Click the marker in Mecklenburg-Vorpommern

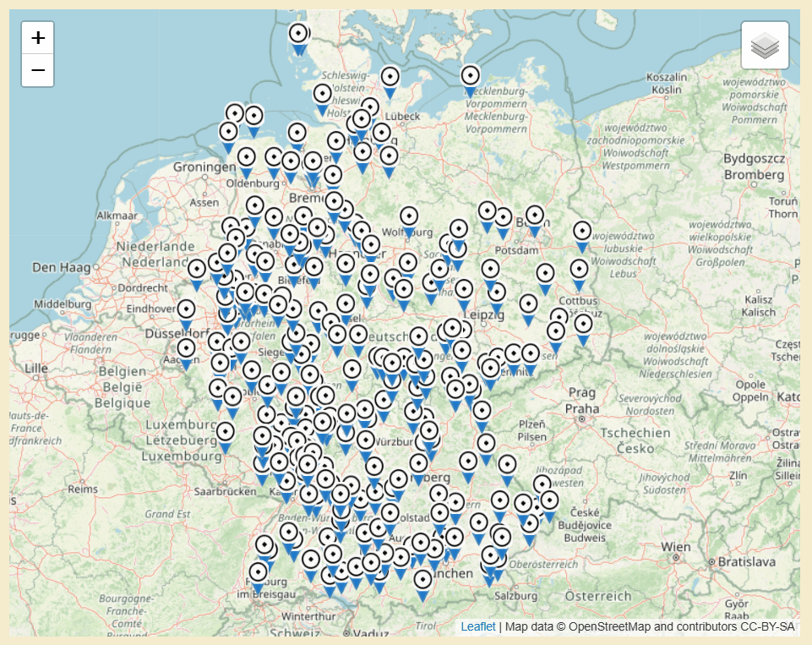(470, 81)
